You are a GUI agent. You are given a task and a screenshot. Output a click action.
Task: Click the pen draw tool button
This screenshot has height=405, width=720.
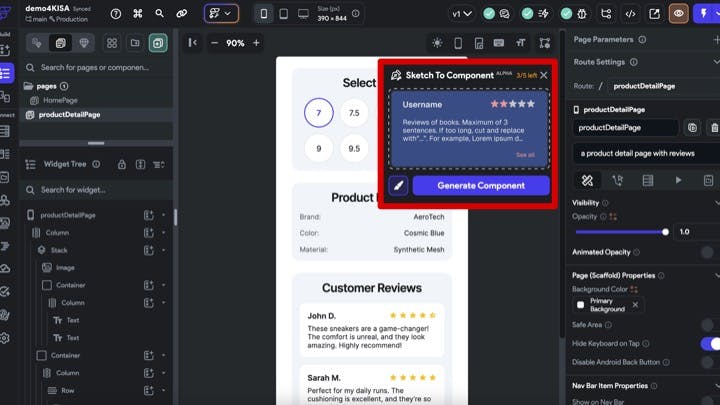[x=398, y=186]
